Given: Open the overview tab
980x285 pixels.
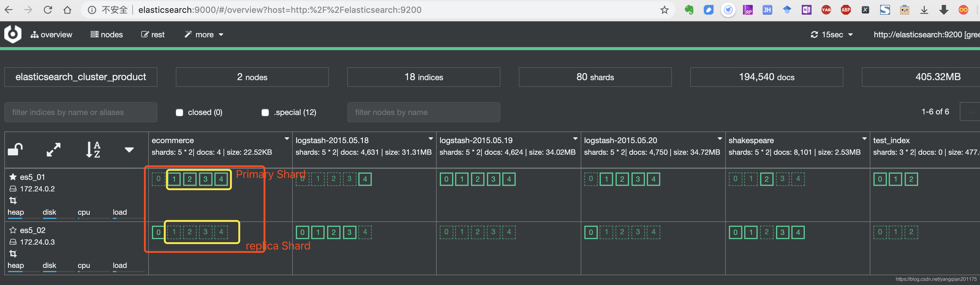Looking at the screenshot, I should 51,35.
